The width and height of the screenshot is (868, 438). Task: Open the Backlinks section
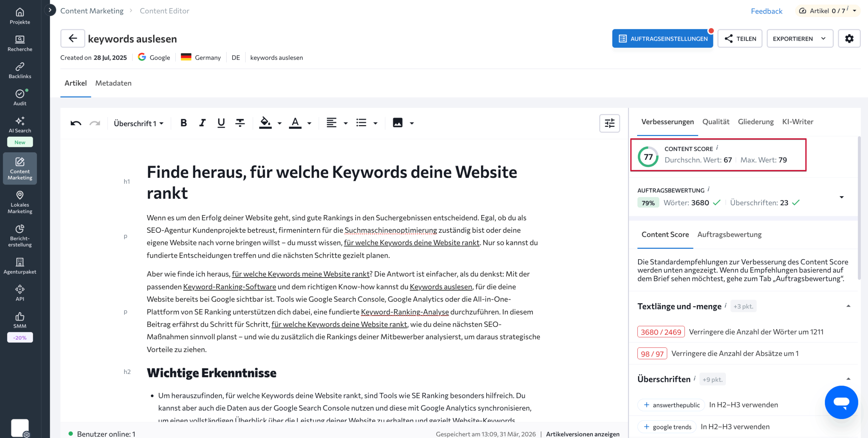click(x=20, y=70)
